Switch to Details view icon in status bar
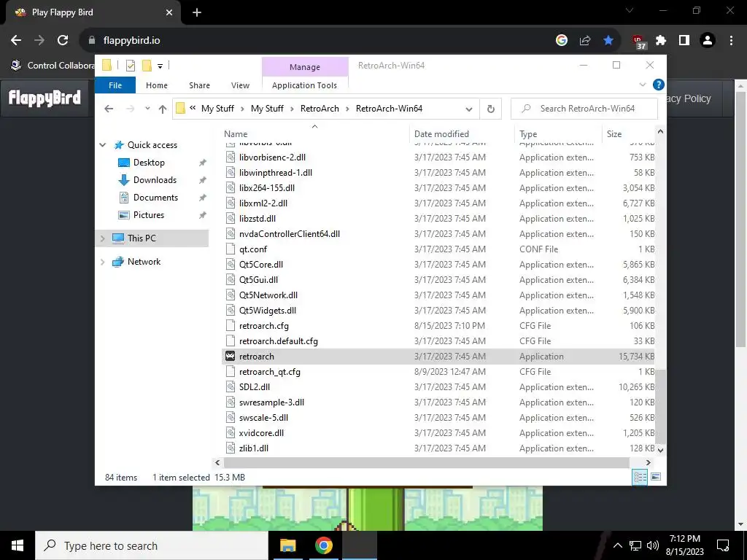This screenshot has width=747, height=560. click(x=640, y=477)
